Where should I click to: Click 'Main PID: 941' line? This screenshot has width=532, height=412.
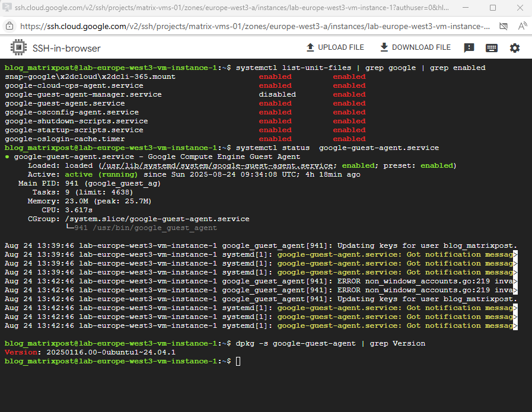point(89,183)
